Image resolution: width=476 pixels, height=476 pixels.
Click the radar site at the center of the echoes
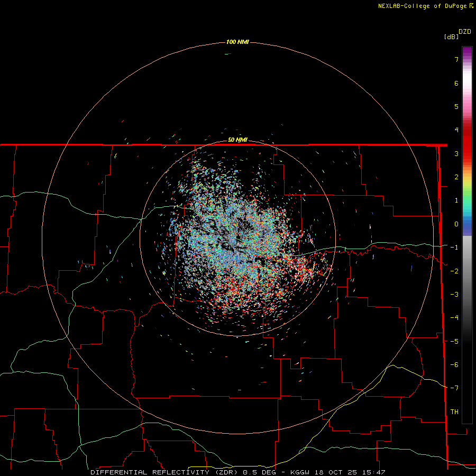tap(237, 238)
